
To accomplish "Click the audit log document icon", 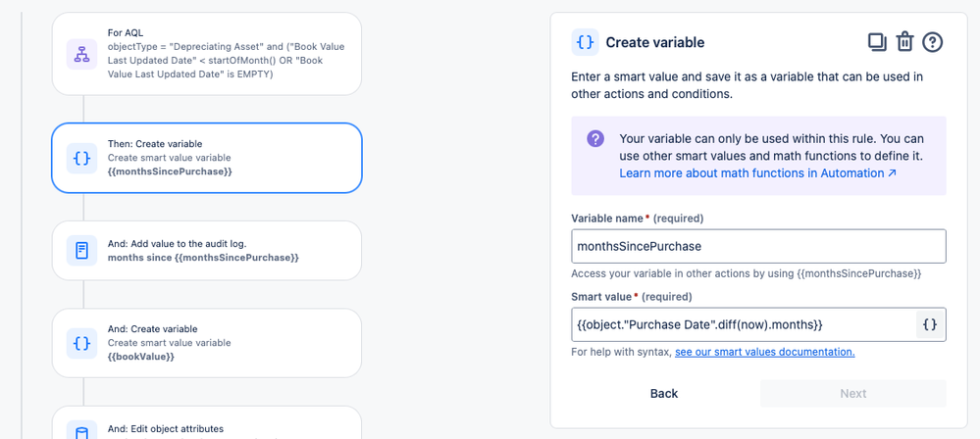I will 81,250.
